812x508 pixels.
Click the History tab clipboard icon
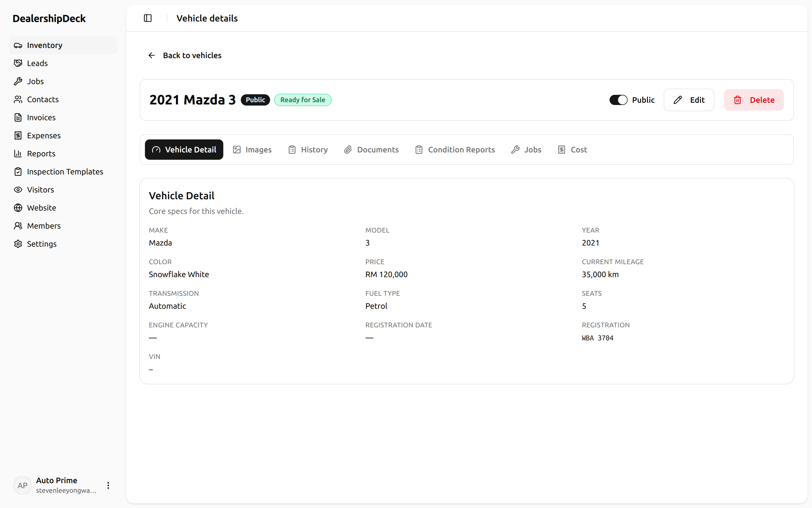(x=292, y=150)
